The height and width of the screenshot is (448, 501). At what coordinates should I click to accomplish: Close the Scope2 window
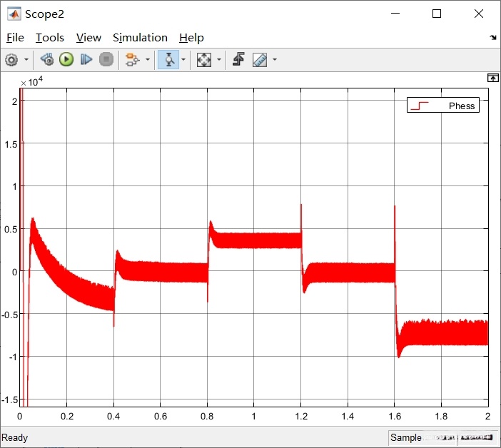point(479,14)
